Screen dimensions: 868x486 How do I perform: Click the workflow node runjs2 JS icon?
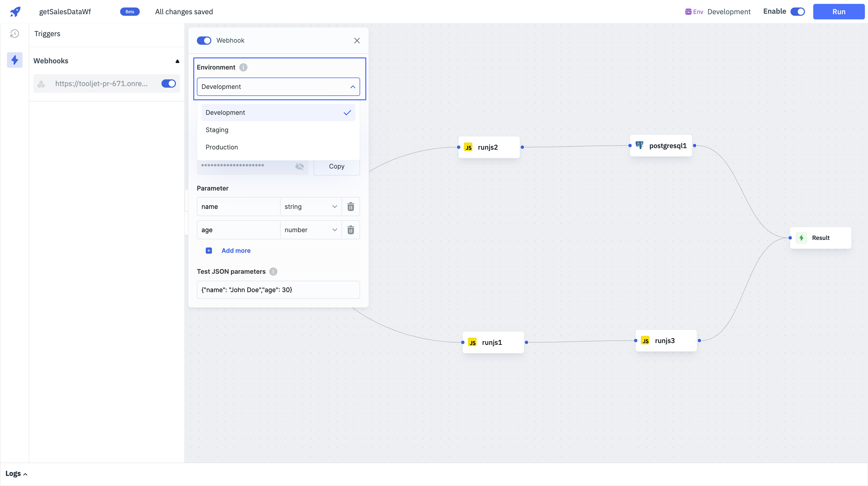[470, 147]
